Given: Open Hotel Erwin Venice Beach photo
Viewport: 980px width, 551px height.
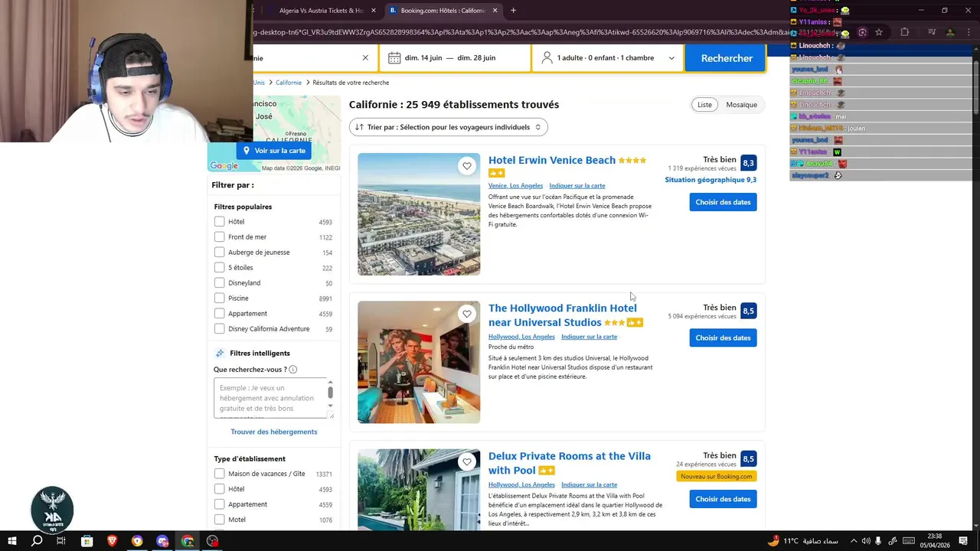Looking at the screenshot, I should coord(419,214).
